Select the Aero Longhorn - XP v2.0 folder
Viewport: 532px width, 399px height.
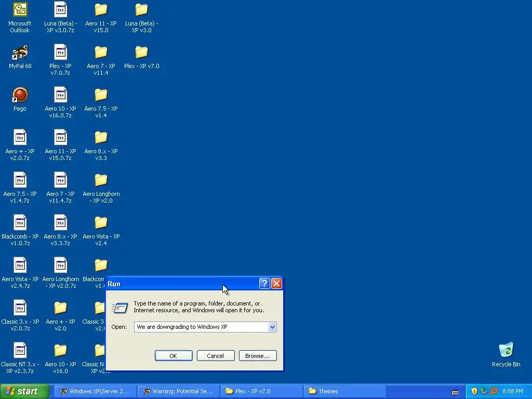point(101,188)
